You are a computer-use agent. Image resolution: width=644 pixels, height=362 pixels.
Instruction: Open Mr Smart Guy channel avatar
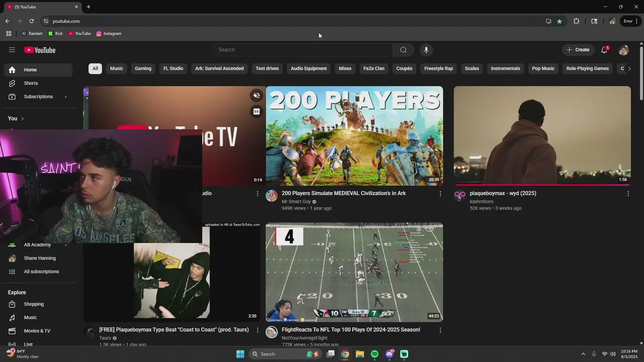[x=272, y=196]
